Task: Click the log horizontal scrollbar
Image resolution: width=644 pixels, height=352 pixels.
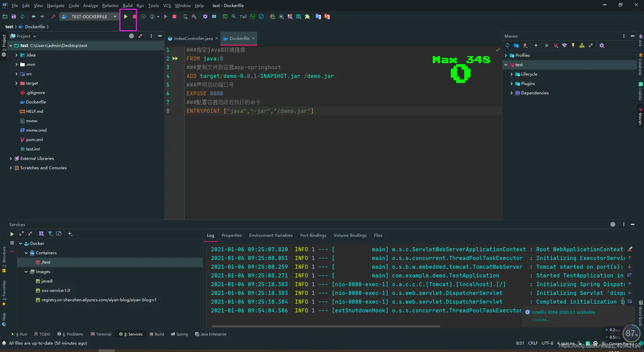Action: tap(326, 326)
